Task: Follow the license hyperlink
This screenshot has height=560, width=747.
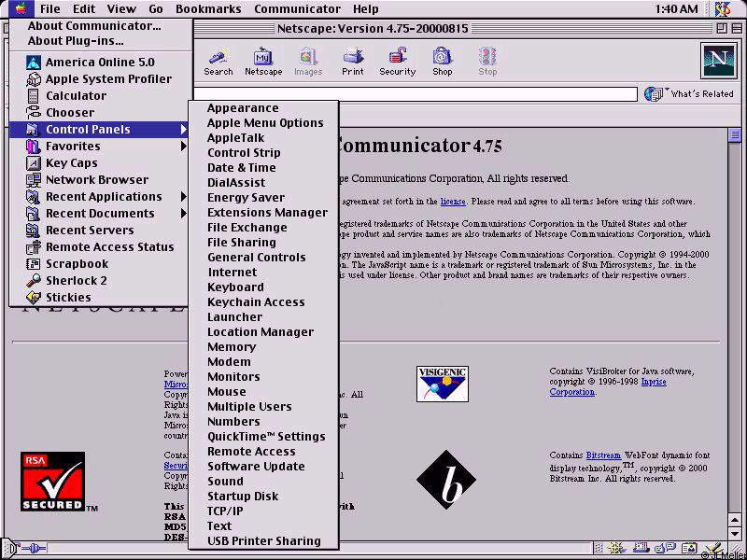Action: [453, 202]
